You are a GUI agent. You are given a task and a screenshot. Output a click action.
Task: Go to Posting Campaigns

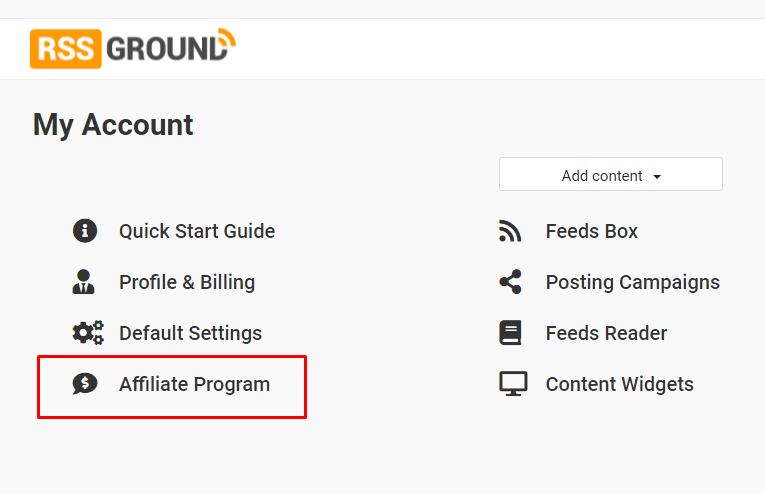coord(633,283)
